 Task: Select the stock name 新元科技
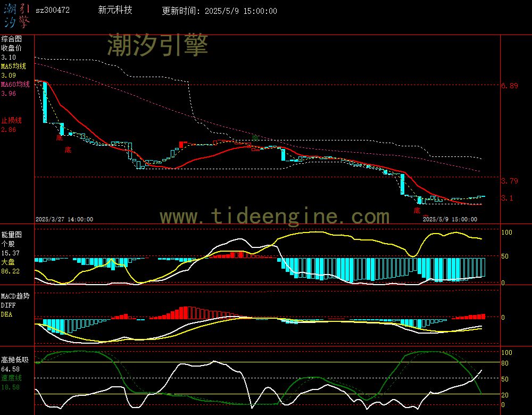pos(115,10)
